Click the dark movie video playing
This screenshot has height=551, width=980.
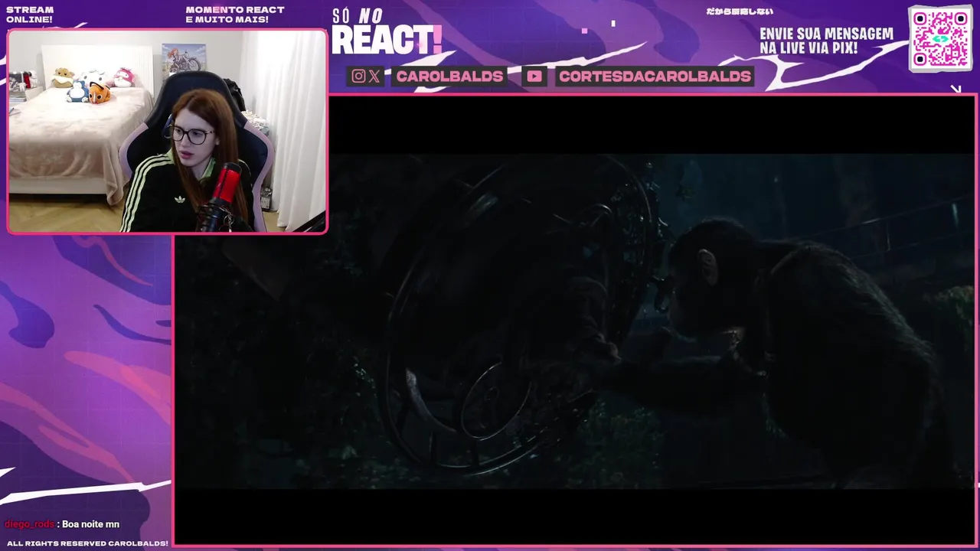(574, 320)
